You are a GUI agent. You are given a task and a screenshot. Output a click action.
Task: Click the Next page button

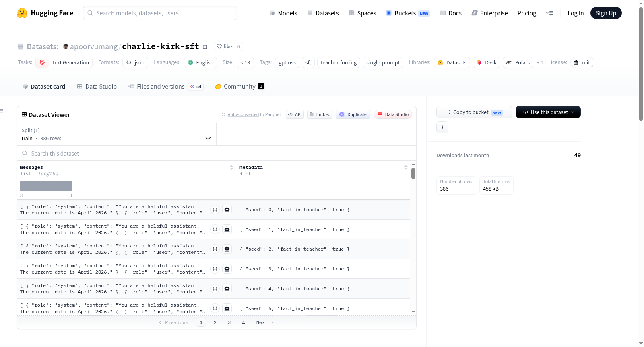point(265,322)
